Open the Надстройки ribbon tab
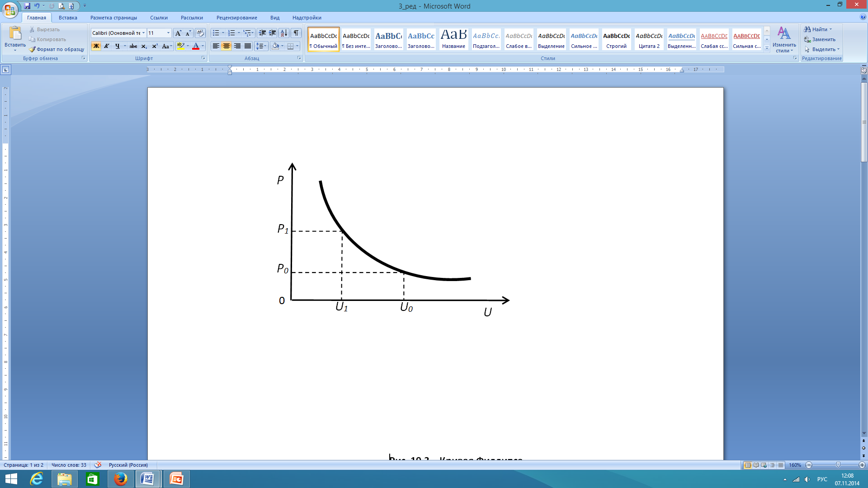The height and width of the screenshot is (488, 868). [x=307, y=18]
